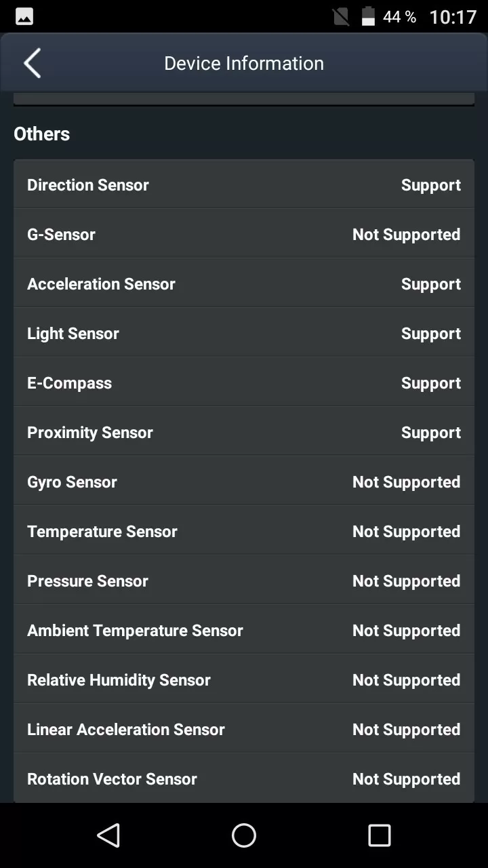The image size is (488, 868).
Task: Tap the image notification icon in status bar
Action: pos(24,16)
